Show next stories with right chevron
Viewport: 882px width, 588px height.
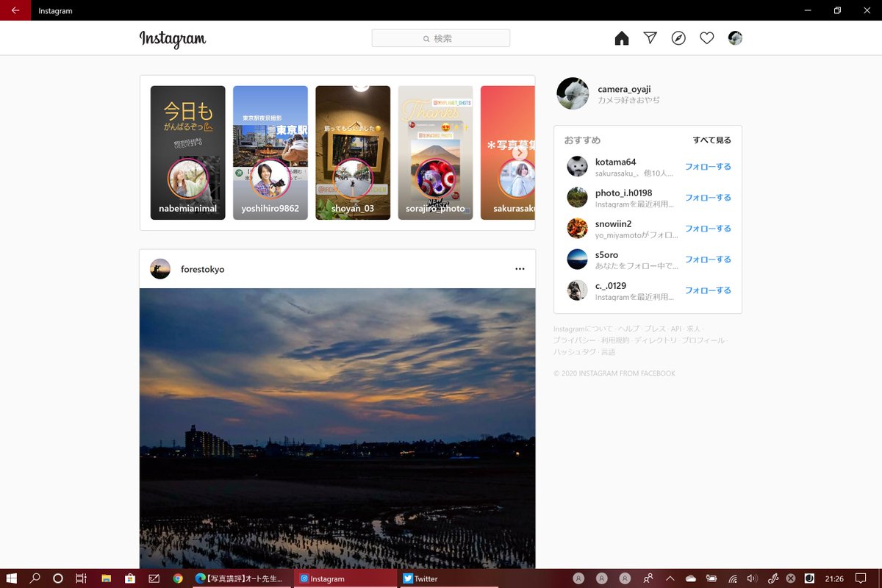click(520, 153)
